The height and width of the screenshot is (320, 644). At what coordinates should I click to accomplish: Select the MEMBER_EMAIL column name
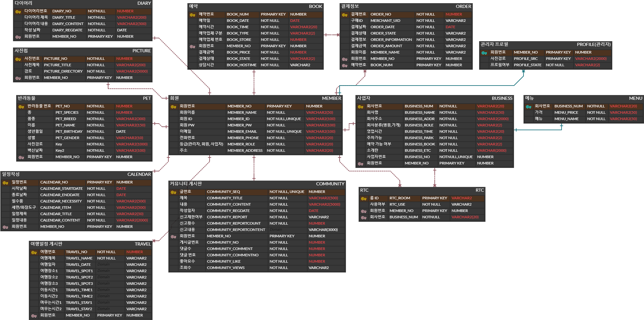242,131
